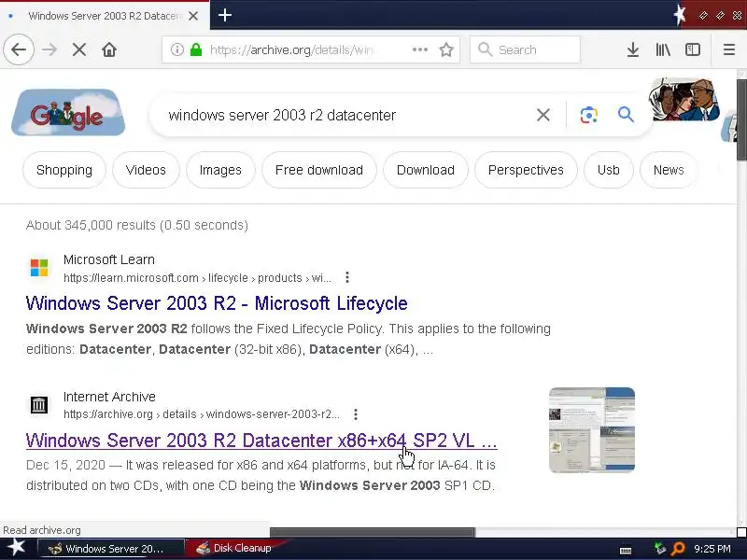
Task: Go back to the previous page
Action: click(19, 49)
